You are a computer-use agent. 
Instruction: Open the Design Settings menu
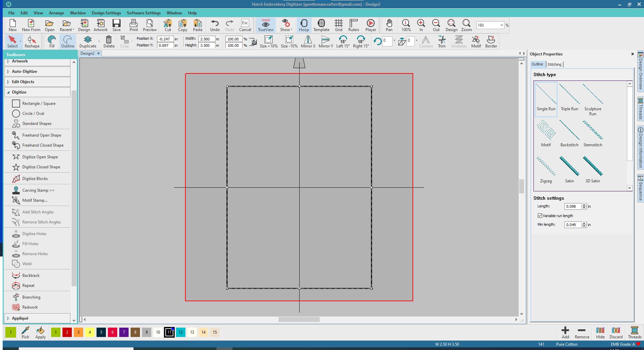[x=106, y=13]
